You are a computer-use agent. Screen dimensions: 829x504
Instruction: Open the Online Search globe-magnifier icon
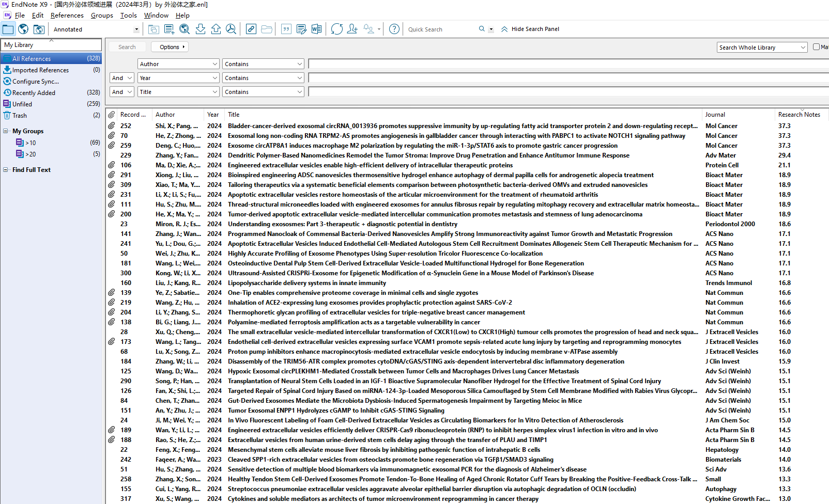pyautogui.click(x=185, y=29)
